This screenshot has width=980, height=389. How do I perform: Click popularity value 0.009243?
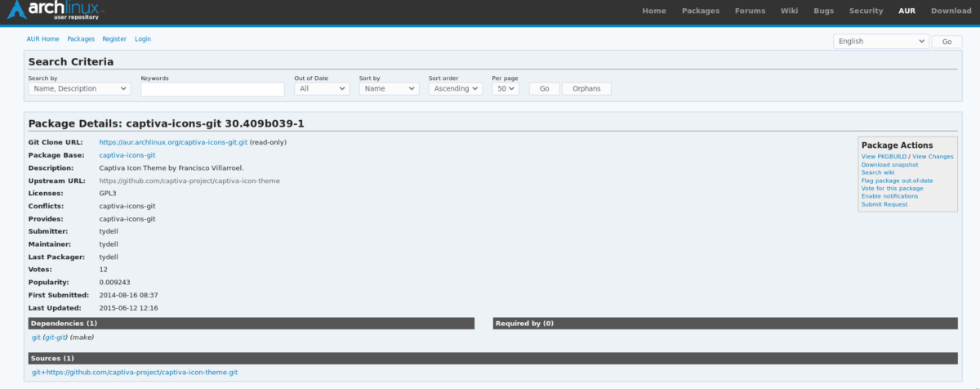[x=114, y=283]
